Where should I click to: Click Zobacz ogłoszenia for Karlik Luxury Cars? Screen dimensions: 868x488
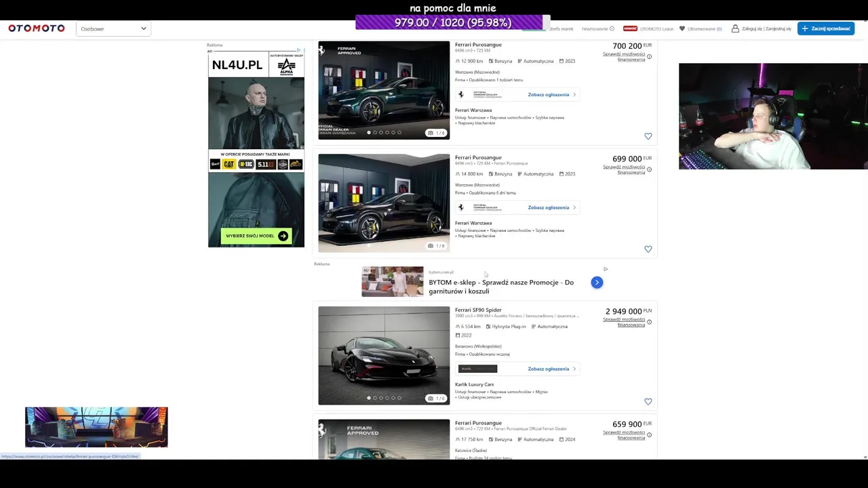(x=551, y=369)
